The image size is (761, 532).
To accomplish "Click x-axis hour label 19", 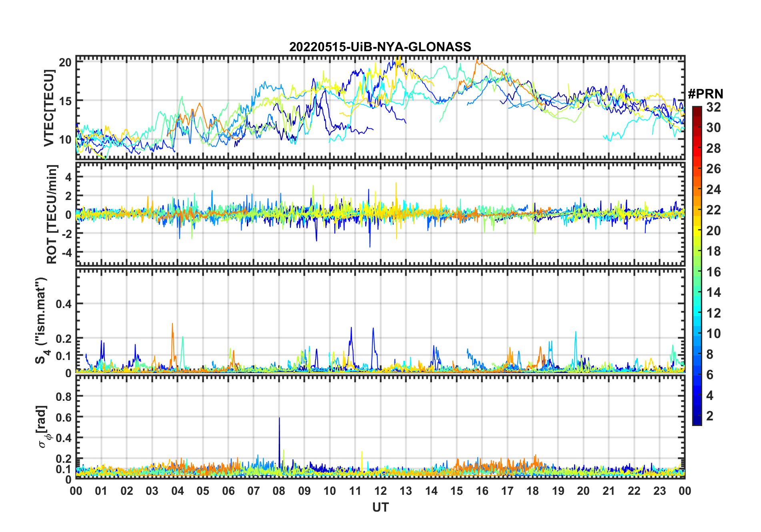I will (x=558, y=491).
